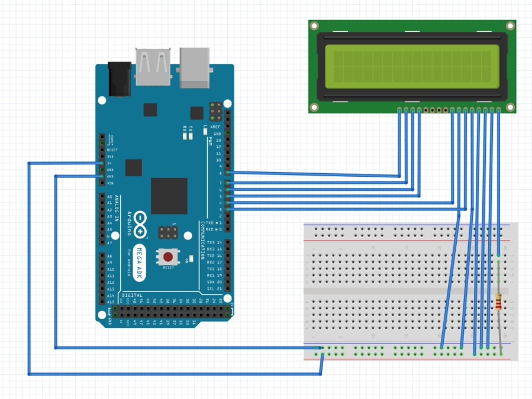Select the gray USB-B connector
532x399 pixels.
[195, 68]
